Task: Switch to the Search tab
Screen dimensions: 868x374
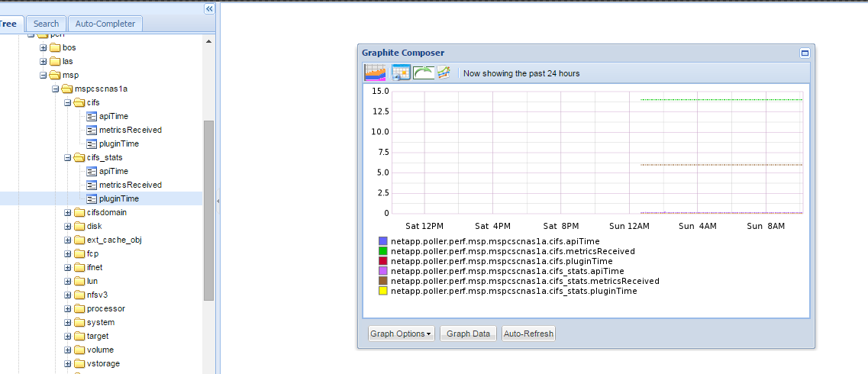Action: 46,24
